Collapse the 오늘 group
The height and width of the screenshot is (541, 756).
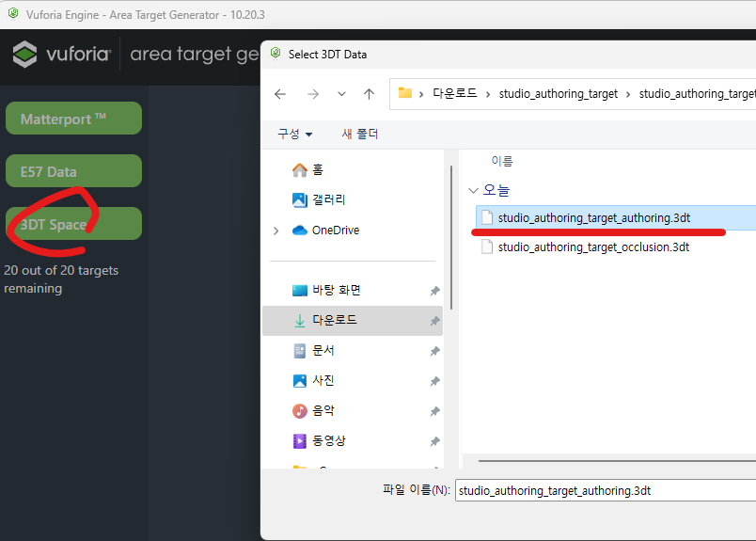click(x=473, y=191)
